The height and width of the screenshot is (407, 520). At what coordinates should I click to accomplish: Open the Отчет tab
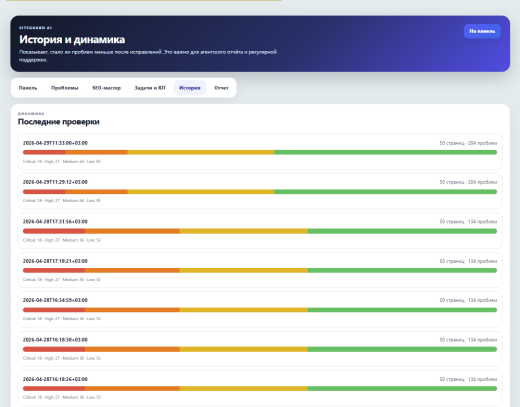point(221,88)
